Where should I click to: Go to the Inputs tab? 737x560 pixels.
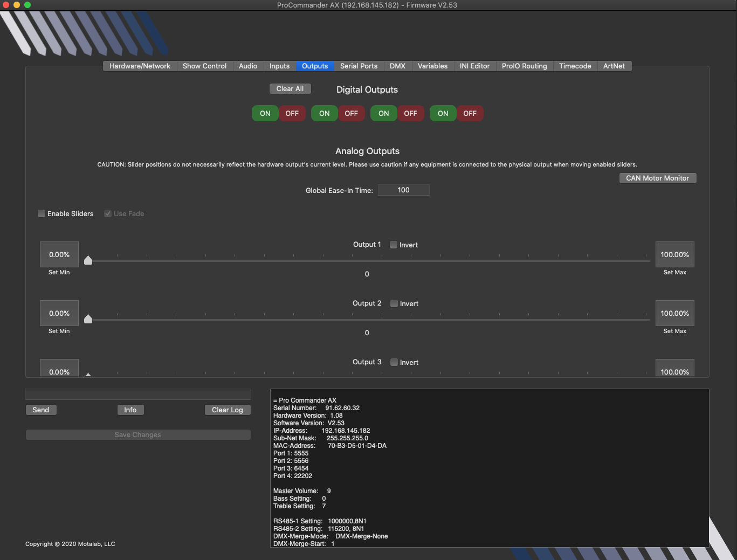(279, 66)
